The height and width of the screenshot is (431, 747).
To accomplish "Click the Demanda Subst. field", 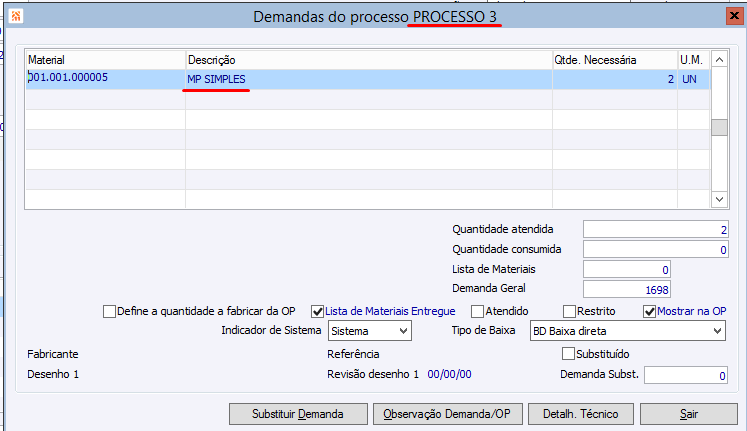I will coord(686,375).
